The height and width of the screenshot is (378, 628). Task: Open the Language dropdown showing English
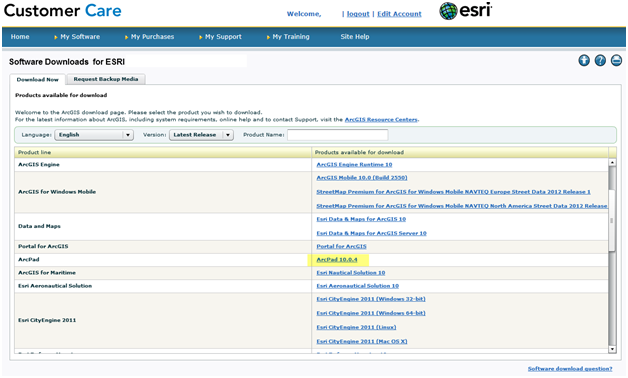click(94, 135)
